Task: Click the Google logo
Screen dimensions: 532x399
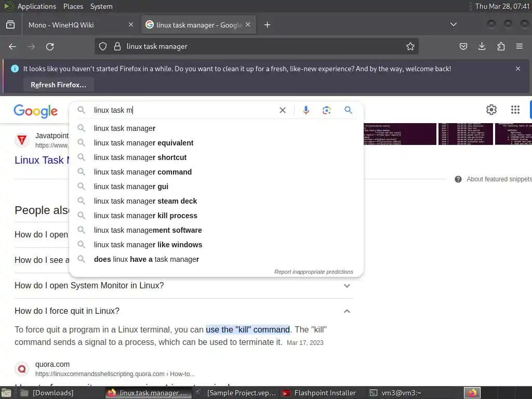Action: 36,111
